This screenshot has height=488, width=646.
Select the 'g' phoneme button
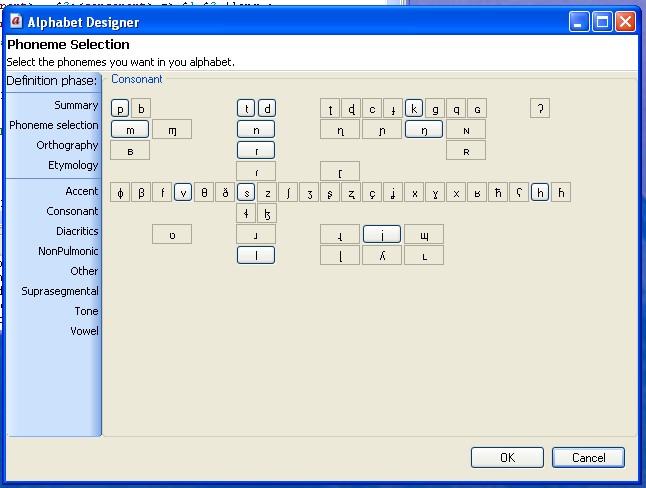(x=435, y=109)
